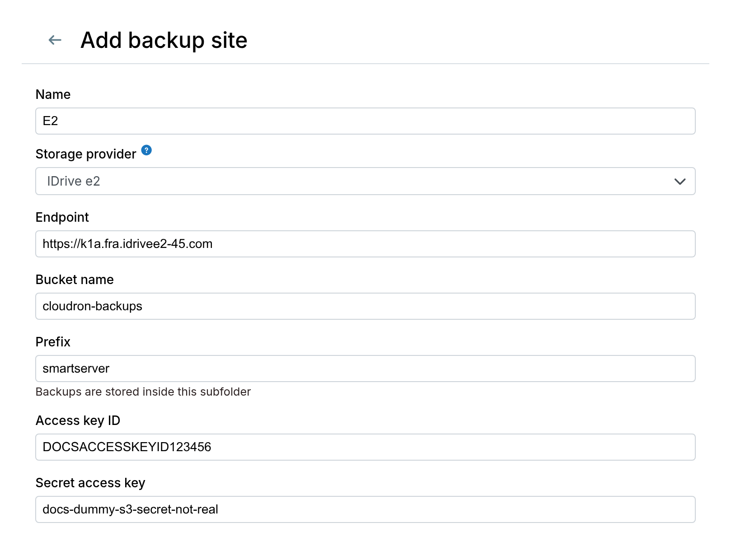
Task: Click the Secret access key field
Action: click(x=365, y=509)
